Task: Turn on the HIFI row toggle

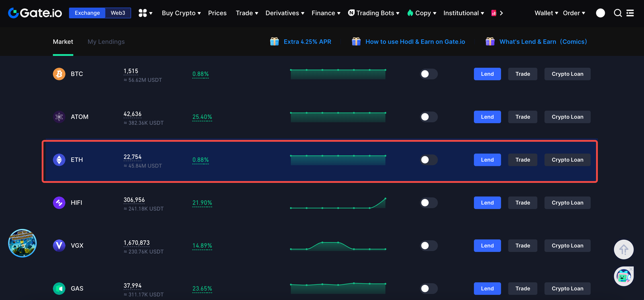Action: (x=429, y=203)
